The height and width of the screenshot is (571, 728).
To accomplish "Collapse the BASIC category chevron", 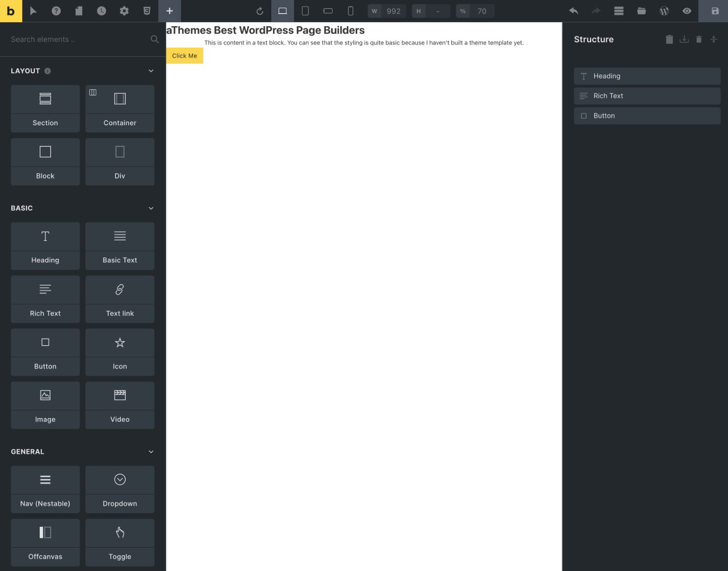I will pos(151,208).
